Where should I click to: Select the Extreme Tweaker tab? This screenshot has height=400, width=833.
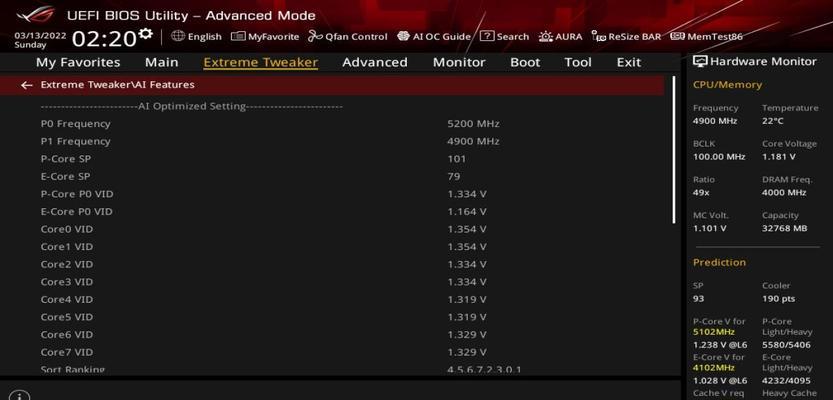[260, 62]
